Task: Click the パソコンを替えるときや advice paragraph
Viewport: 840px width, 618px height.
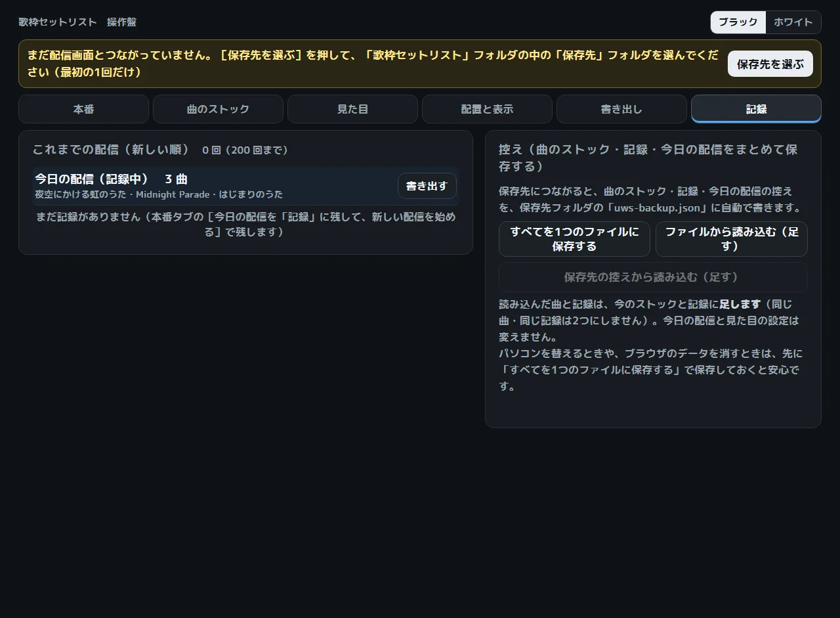Action: click(x=650, y=370)
